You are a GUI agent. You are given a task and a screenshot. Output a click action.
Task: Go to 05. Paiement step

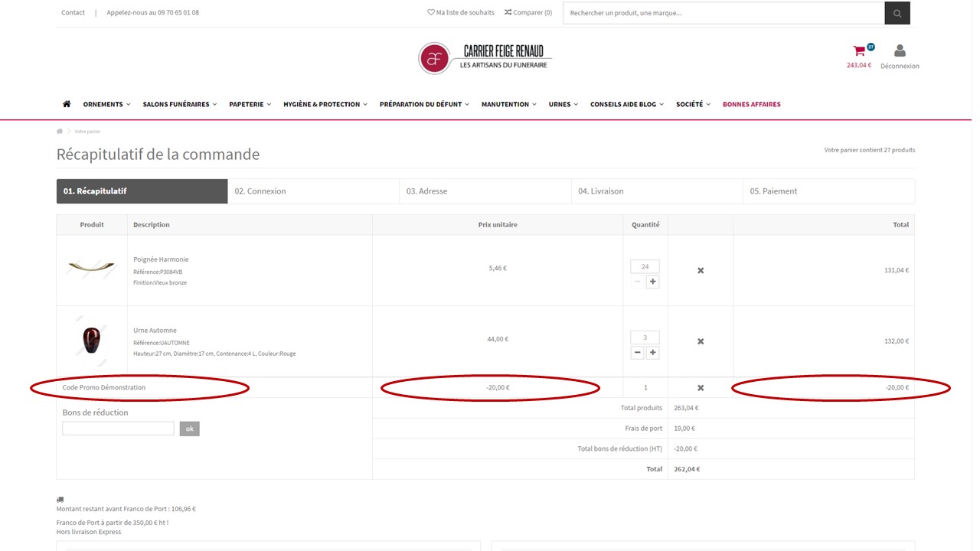click(828, 191)
